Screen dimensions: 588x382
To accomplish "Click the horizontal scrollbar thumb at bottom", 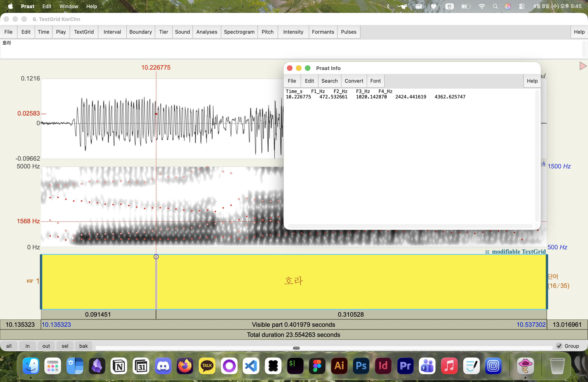I will (296, 348).
